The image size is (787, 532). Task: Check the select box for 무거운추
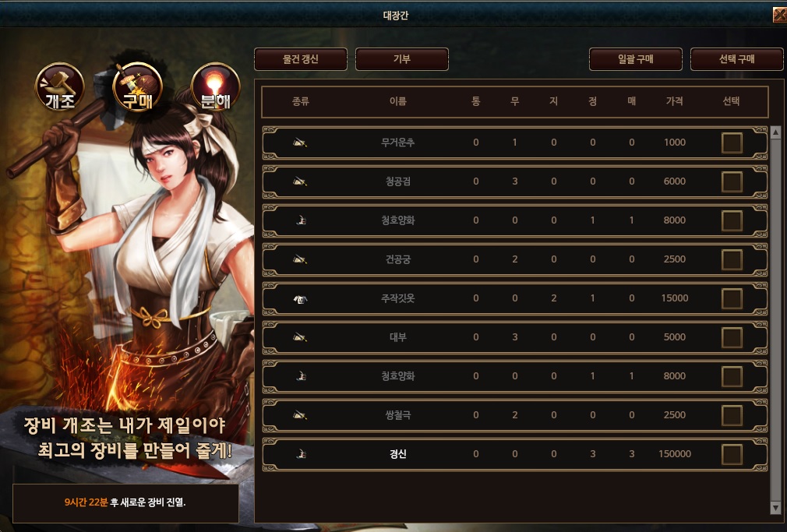pyautogui.click(x=732, y=143)
